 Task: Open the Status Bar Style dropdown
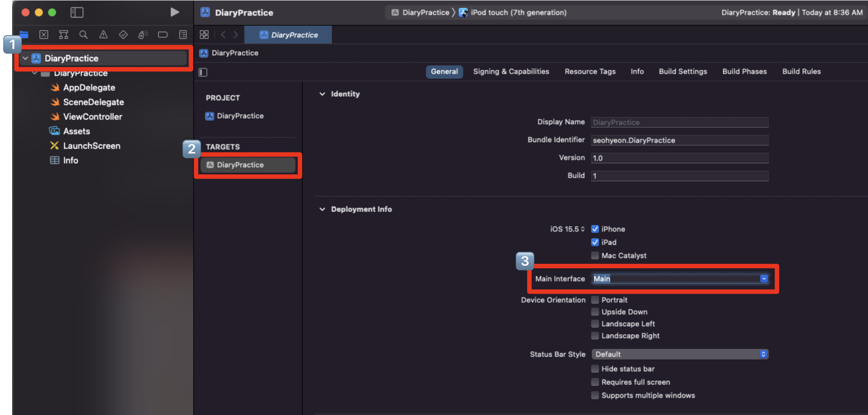click(679, 354)
